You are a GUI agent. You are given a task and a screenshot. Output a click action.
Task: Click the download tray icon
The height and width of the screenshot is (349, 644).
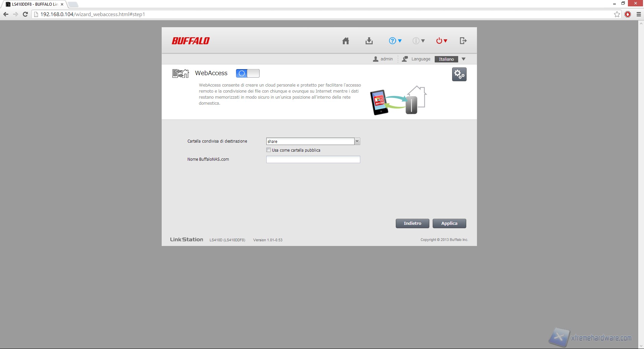point(369,41)
